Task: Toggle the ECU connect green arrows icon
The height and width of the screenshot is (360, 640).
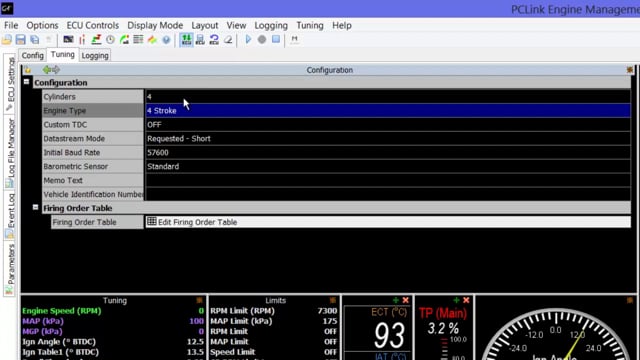Action: pos(186,40)
